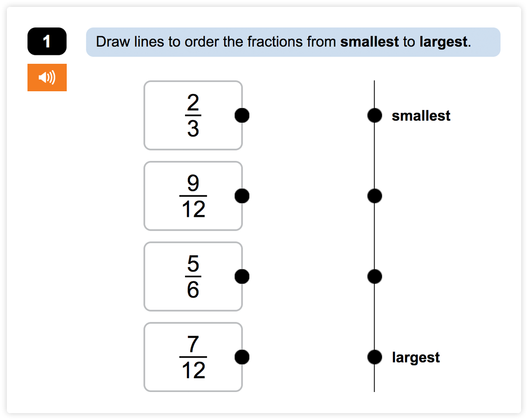Image resolution: width=528 pixels, height=420 pixels.
Task: Select the fraction card showing 7/12
Action: point(193,357)
